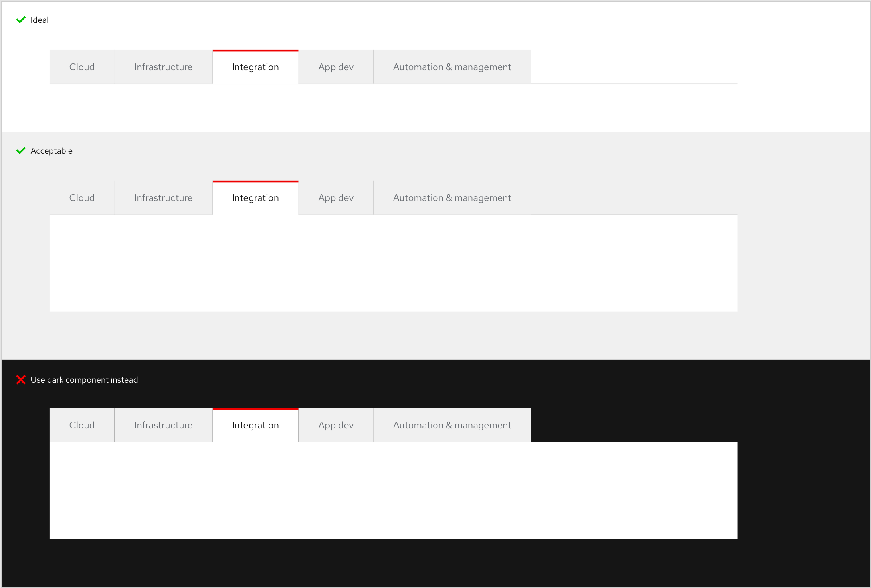
Task: Select the Infrastructure tab on the dark background
Action: coord(163,425)
